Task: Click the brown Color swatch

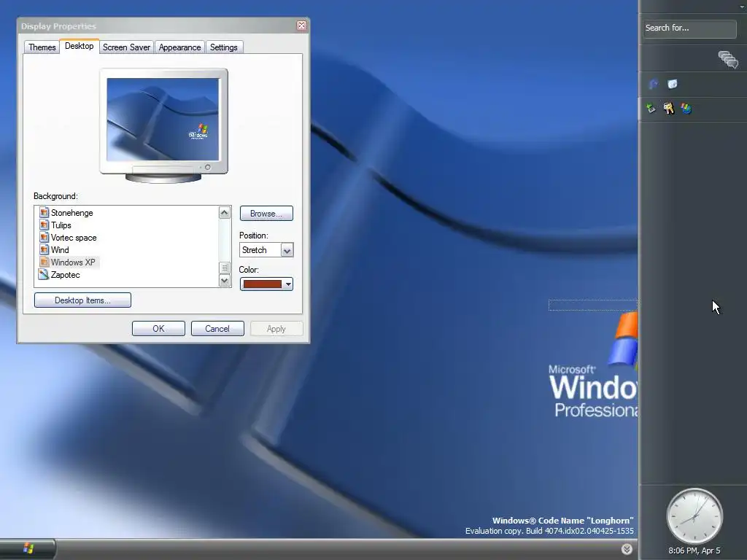Action: (263, 284)
